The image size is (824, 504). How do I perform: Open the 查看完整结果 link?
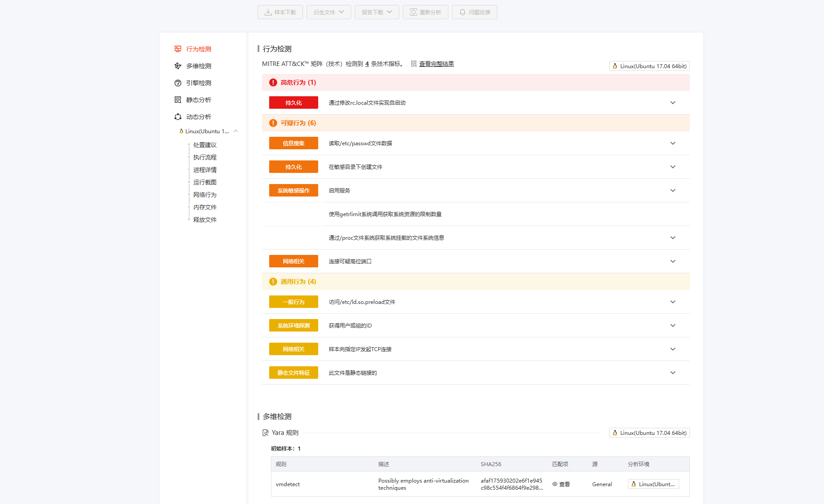[x=436, y=64]
